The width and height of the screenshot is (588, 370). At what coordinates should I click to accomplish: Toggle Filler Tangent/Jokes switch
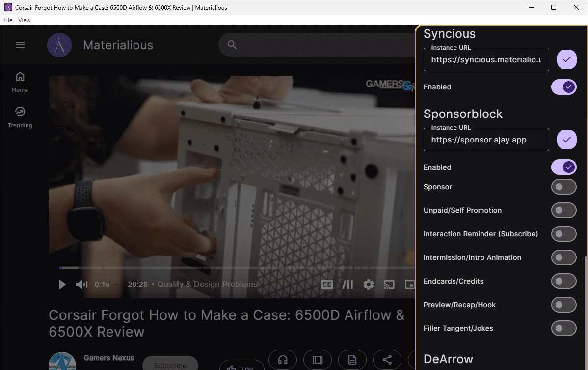point(563,328)
